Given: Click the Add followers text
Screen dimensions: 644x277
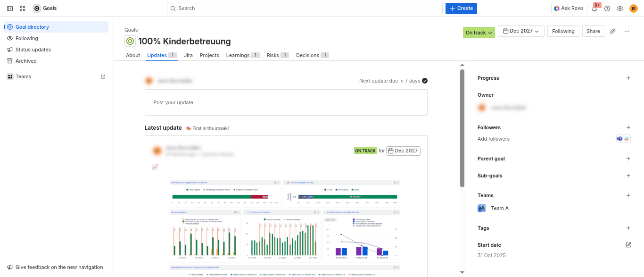Looking at the screenshot, I should click(x=494, y=139).
